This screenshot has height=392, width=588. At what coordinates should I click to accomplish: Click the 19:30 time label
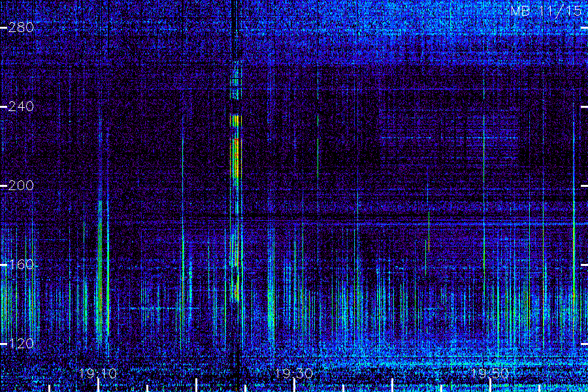[x=294, y=373]
